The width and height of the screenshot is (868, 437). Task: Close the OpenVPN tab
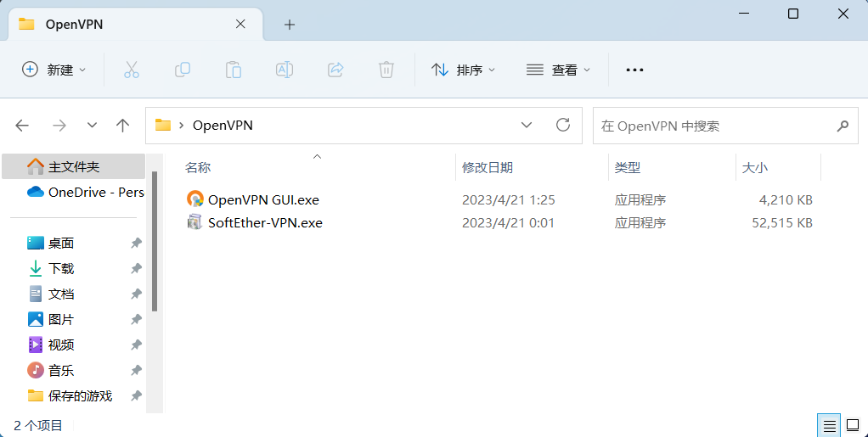click(x=240, y=25)
